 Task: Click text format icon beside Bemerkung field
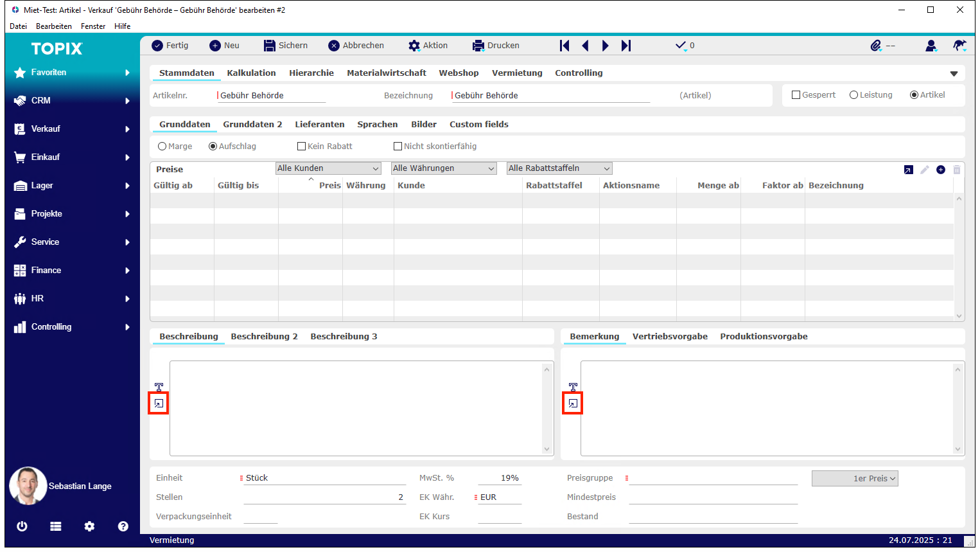point(573,387)
